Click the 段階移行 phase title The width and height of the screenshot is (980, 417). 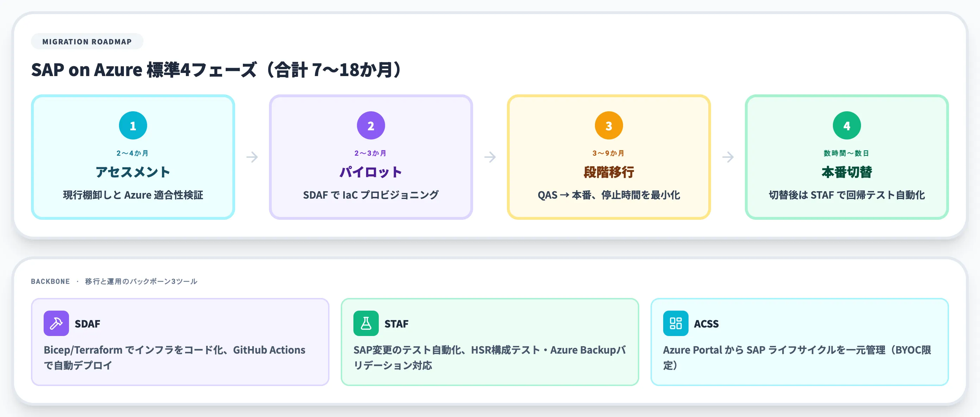(x=609, y=172)
